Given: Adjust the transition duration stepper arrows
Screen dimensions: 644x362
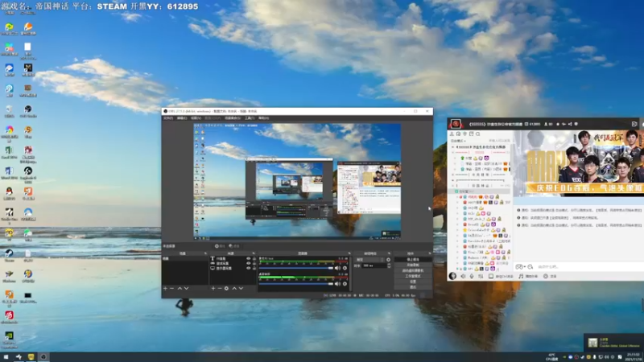Looking at the screenshot, I should point(389,266).
